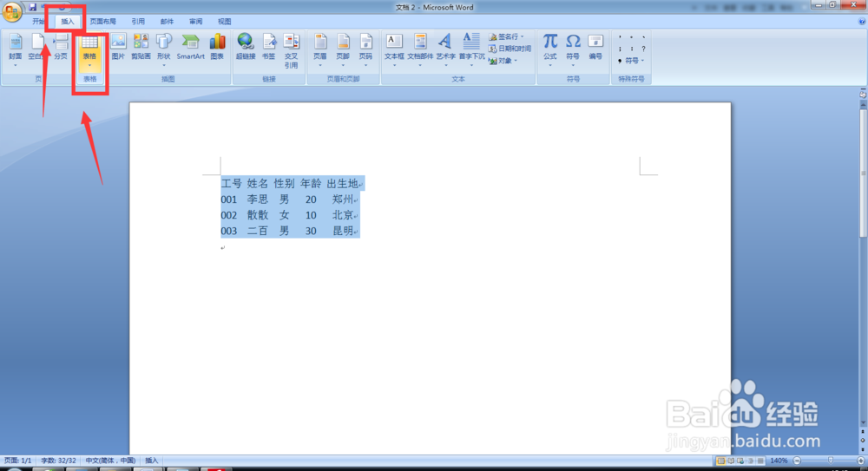Switch to draft view in status bar
Image resolution: width=868 pixels, height=471 pixels.
[760, 461]
